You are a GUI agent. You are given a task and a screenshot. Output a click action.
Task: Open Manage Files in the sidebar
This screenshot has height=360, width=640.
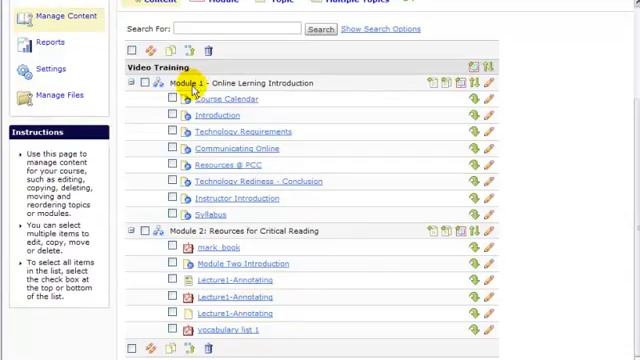60,95
